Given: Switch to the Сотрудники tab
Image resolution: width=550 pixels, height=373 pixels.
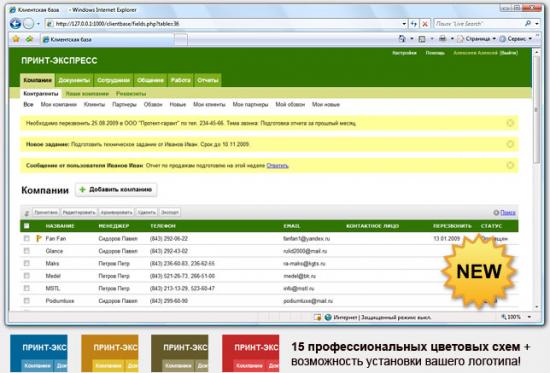Looking at the screenshot, I should (x=113, y=80).
